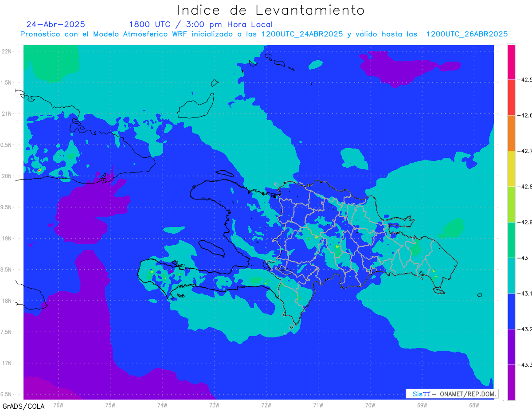The image size is (532, 411).
Task: Click the colorbar value '-42.8'
Action: [525, 187]
